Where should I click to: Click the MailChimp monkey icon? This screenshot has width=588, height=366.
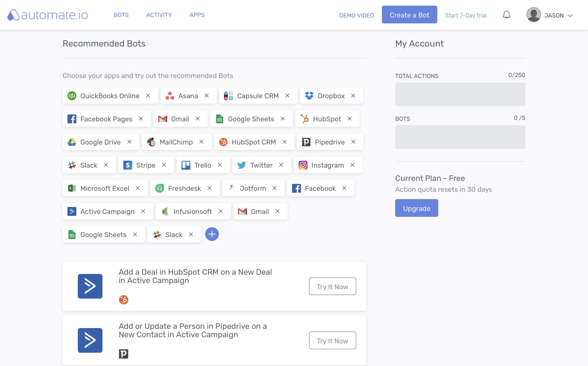tap(151, 142)
